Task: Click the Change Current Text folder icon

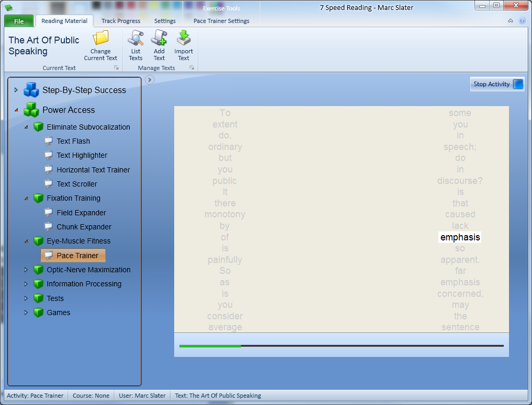Action: pos(100,39)
